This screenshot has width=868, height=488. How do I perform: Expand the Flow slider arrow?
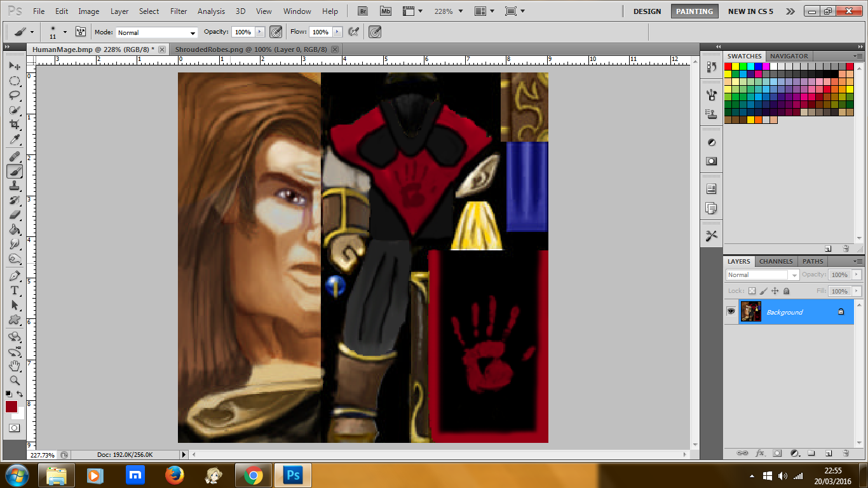pyautogui.click(x=337, y=32)
